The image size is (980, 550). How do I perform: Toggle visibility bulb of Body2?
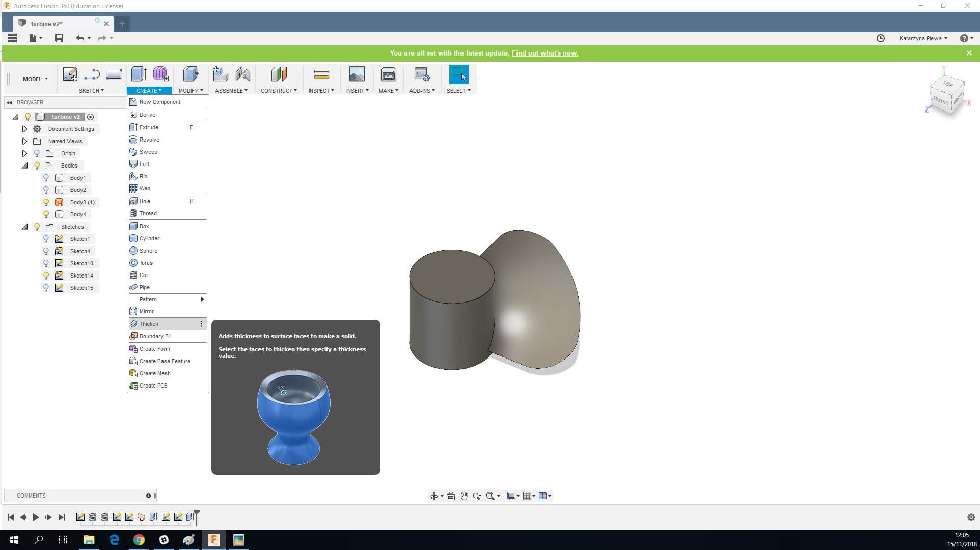point(46,190)
